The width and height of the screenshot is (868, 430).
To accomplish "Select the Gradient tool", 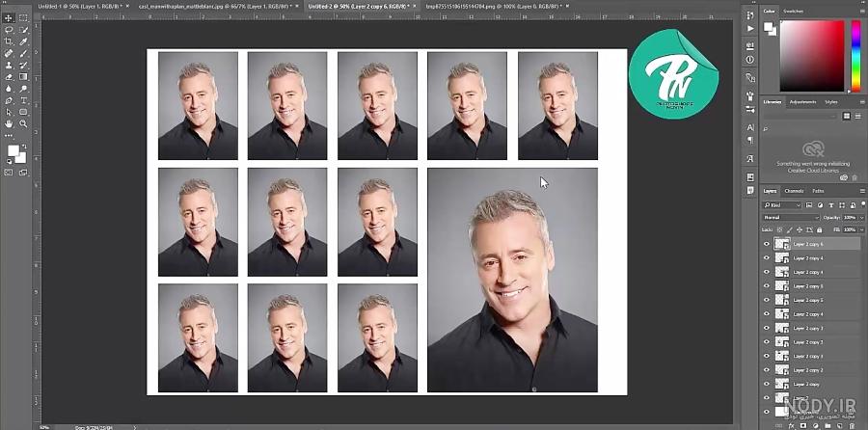I will 23,77.
